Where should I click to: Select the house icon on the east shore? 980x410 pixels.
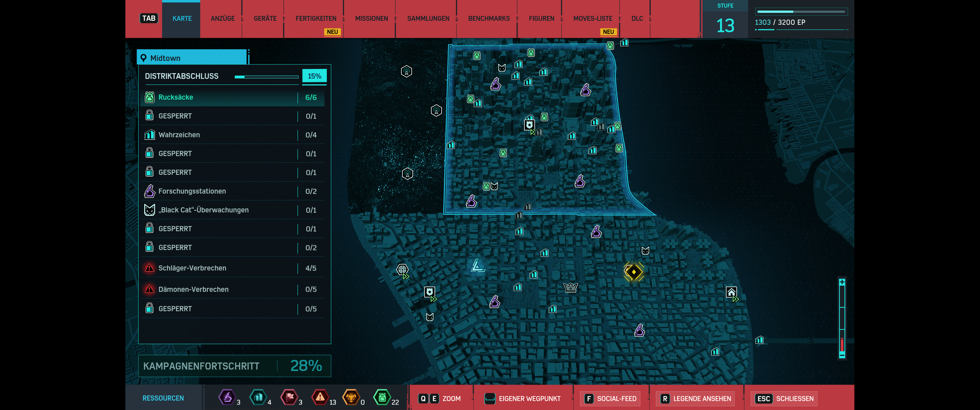tap(731, 292)
